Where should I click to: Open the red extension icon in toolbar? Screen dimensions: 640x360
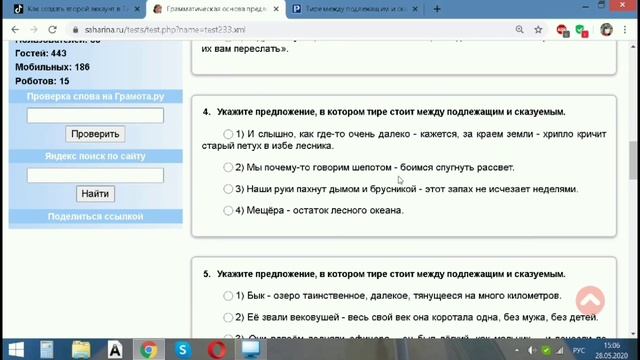563,30
